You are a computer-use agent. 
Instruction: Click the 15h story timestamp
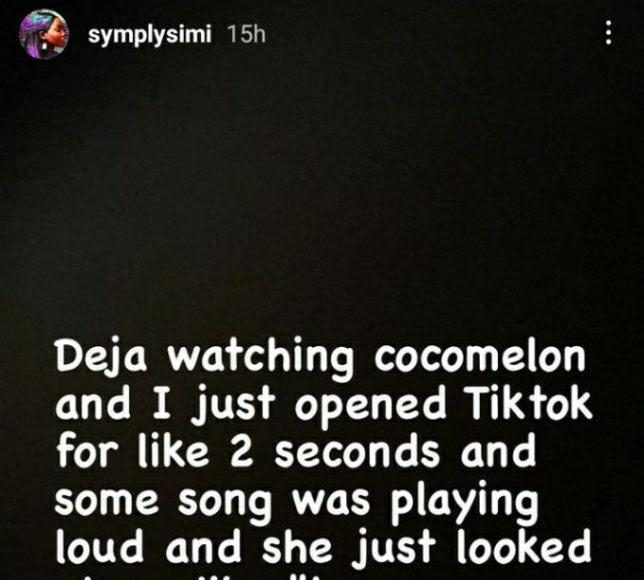pyautogui.click(x=246, y=34)
